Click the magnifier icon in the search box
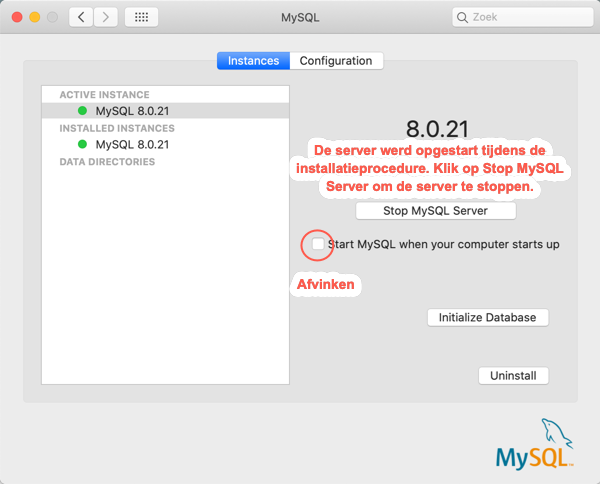Screen dimensions: 600x484 pos(462,18)
